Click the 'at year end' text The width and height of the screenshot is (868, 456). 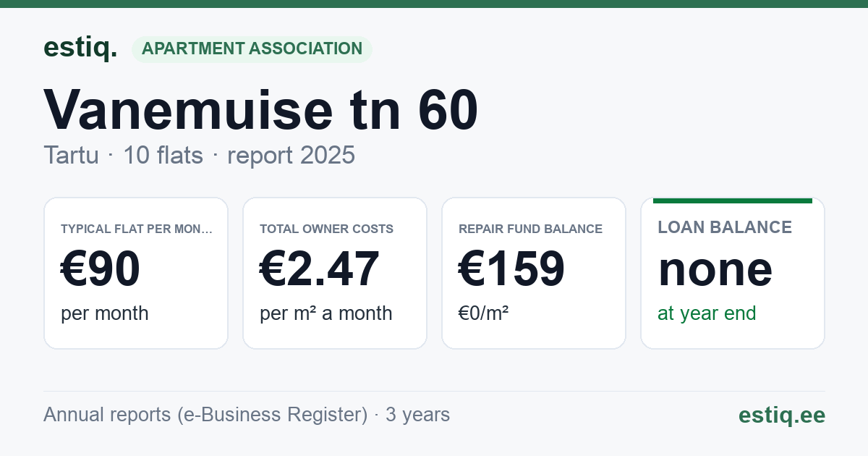[707, 313]
